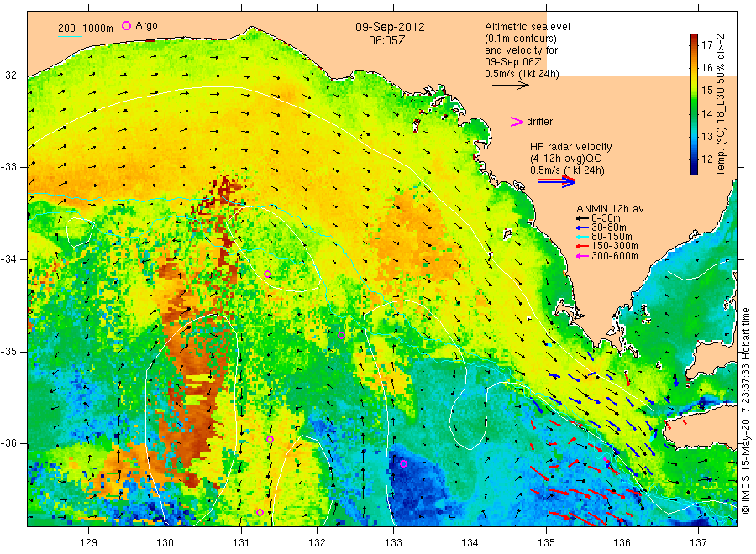The width and height of the screenshot is (756, 554).
Task: Select the magenta 300-600m ANMN arrow
Action: tap(582, 256)
